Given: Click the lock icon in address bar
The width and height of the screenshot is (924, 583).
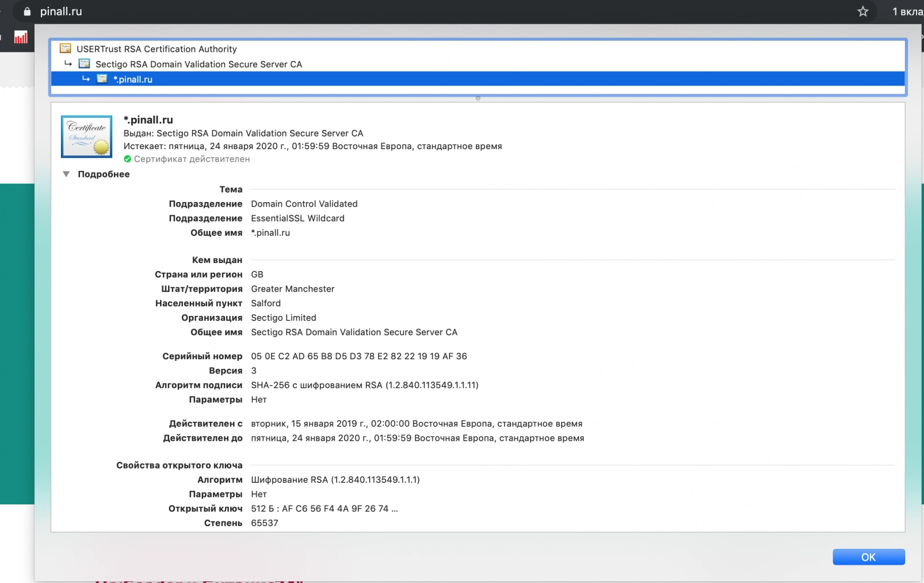Looking at the screenshot, I should 27,11.
